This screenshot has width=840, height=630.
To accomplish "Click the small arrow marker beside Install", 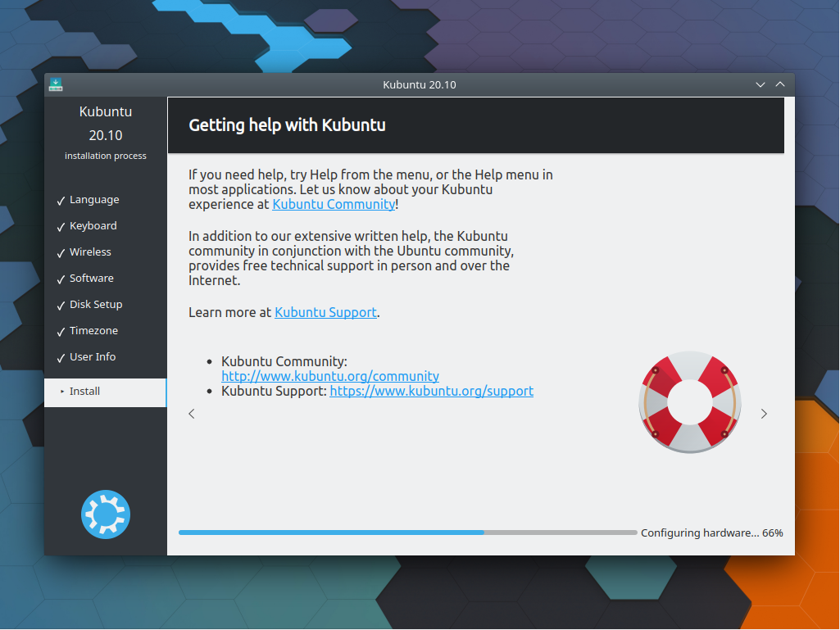I will 62,392.
